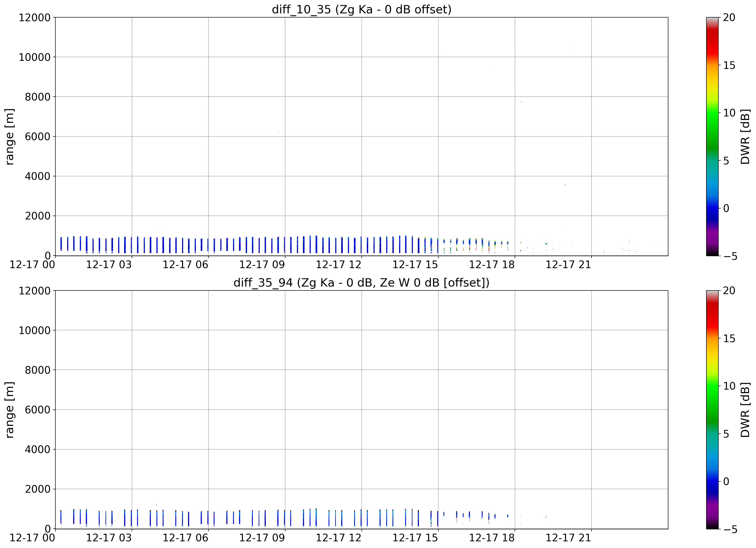This screenshot has height=548, width=756.
Task: Click the top colorbar 'DWR [dB]' label
Action: pos(745,136)
